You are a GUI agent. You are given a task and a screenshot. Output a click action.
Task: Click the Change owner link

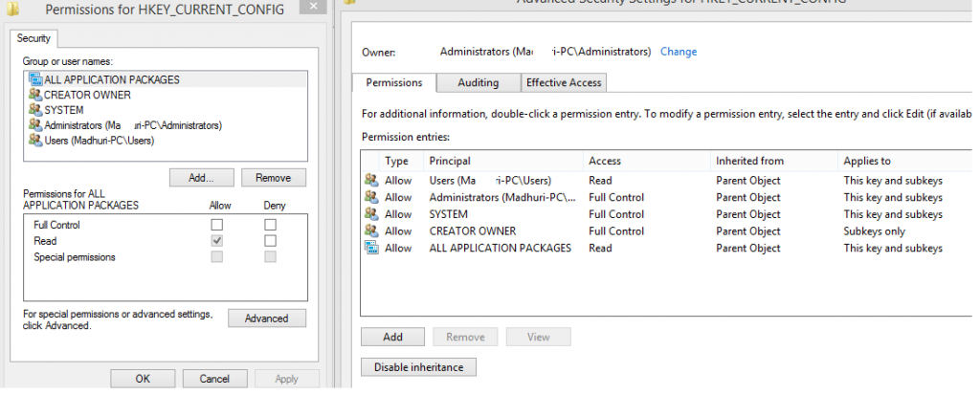[679, 52]
